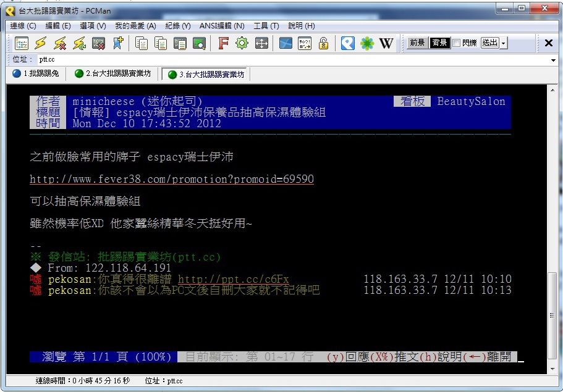Click the post date Mon Dec 10 17:43:52 2012
Screen dimensions: 563x392
click(x=146, y=123)
